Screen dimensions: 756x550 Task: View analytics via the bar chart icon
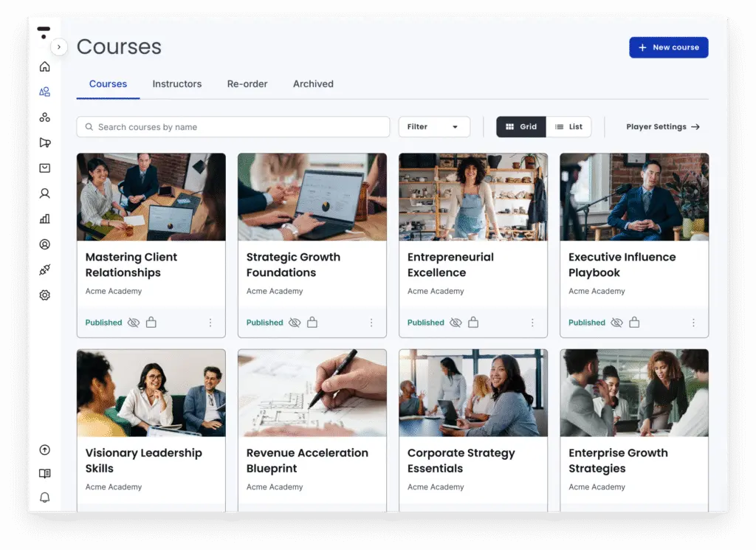point(44,219)
